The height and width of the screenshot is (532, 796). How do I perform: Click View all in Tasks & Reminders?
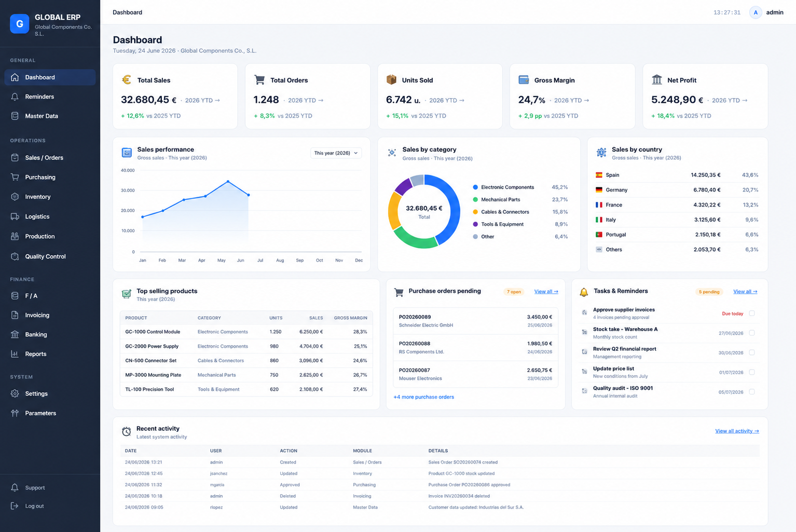click(745, 292)
